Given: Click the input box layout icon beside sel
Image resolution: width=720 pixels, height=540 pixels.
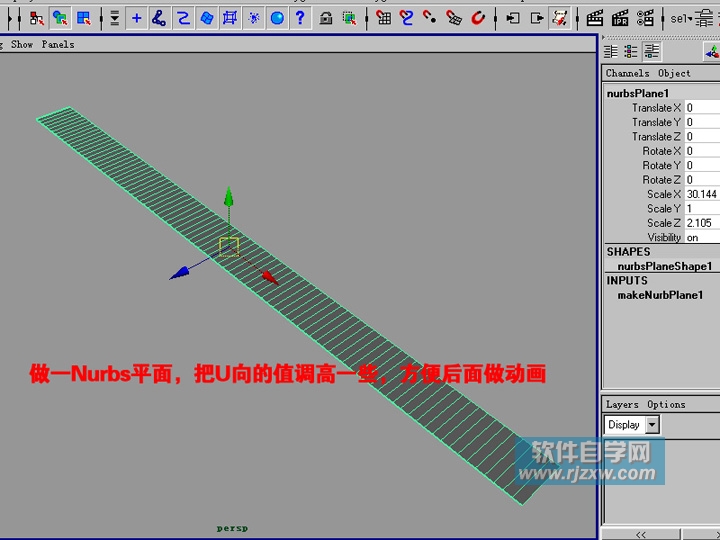Looking at the screenshot, I should (704, 18).
